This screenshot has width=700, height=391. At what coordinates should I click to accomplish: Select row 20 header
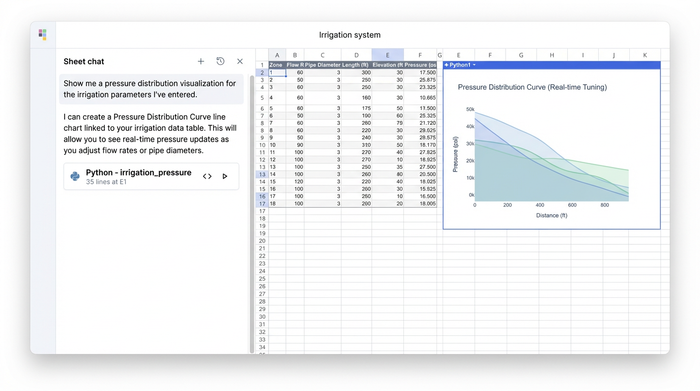[262, 241]
